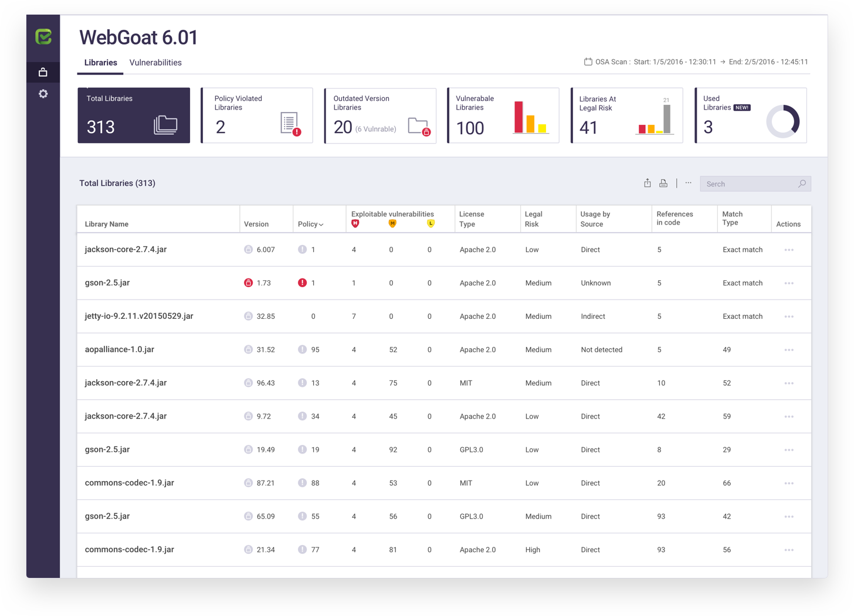Screen dimensions: 854x616
Task: Open the more options ellipsis near search
Action: point(689,183)
